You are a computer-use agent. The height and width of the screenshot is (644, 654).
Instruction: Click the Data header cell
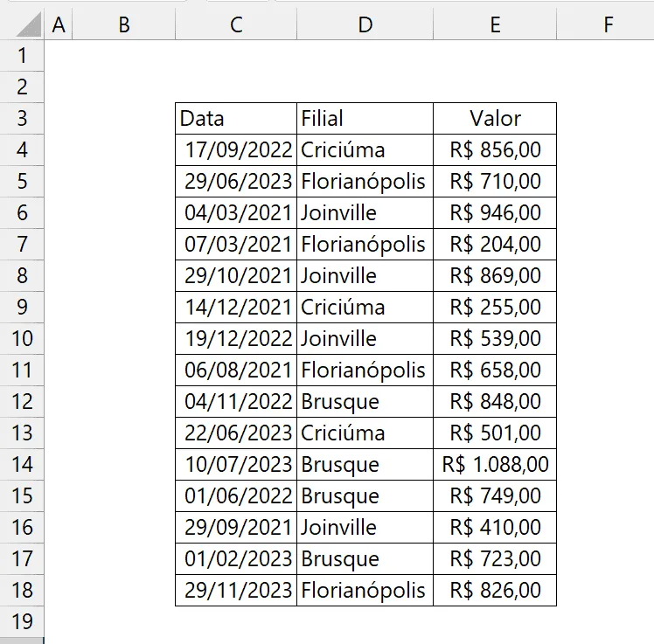pos(236,118)
